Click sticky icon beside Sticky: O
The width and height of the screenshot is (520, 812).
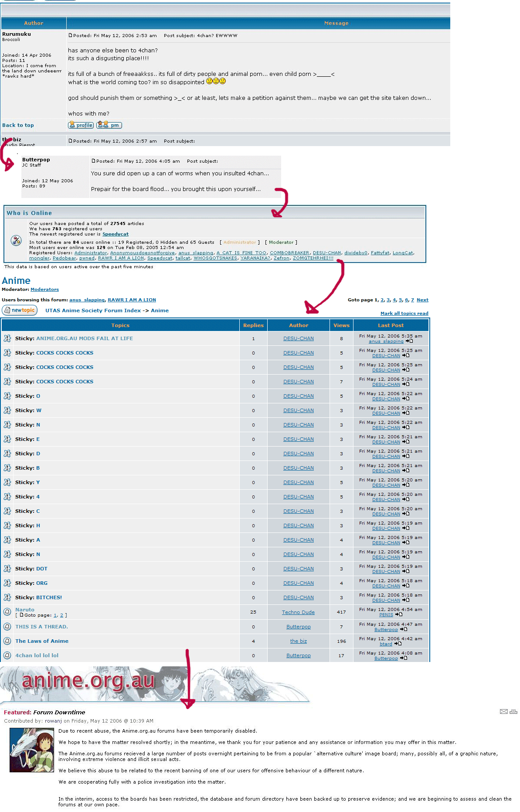(7, 396)
